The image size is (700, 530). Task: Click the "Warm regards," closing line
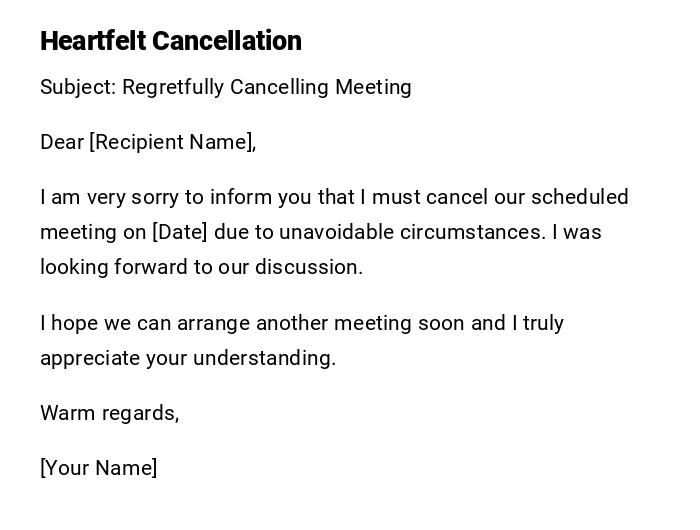pyautogui.click(x=109, y=413)
